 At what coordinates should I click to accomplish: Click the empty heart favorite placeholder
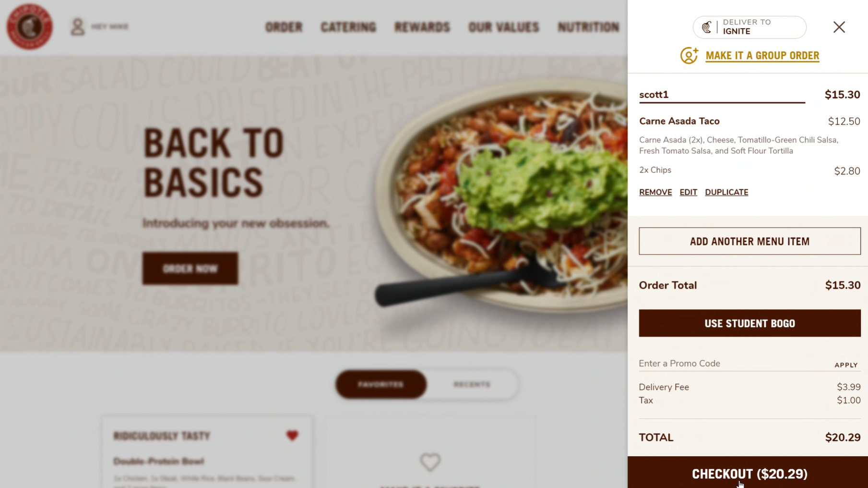[430, 462]
